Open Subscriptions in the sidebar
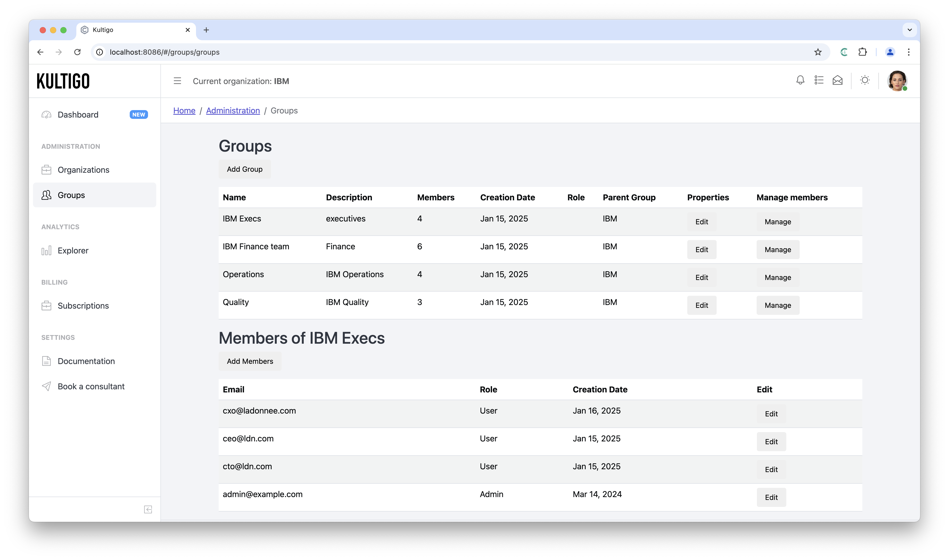Screen dimensions: 949x560 coord(94,306)
